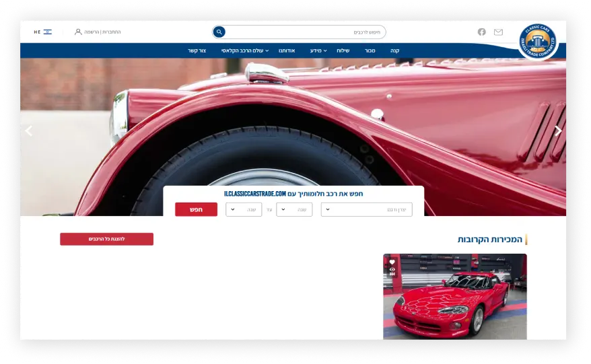
Task: Expand the מידע dropdown menu
Action: click(318, 50)
